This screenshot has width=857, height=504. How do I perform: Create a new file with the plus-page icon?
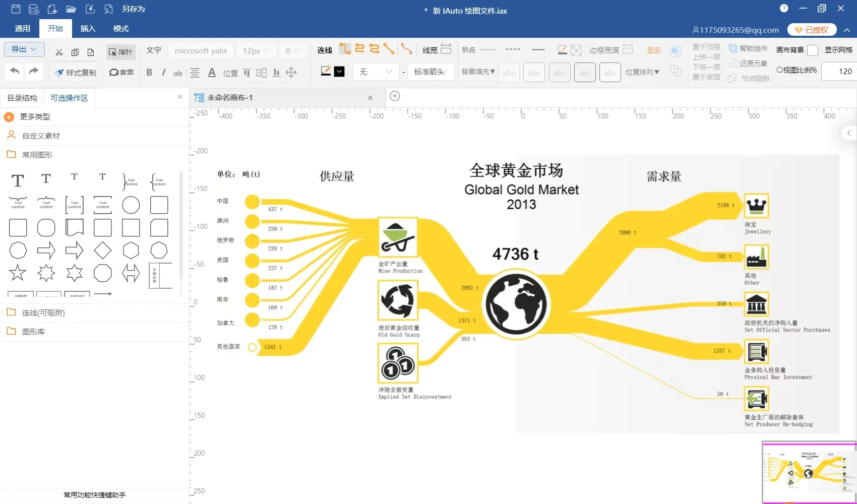click(x=52, y=9)
